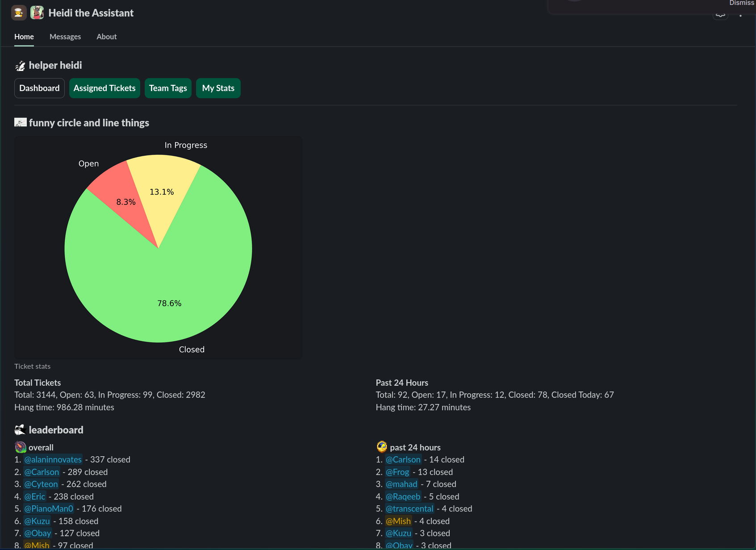
Task: Dismiss the notification banner
Action: (x=741, y=3)
